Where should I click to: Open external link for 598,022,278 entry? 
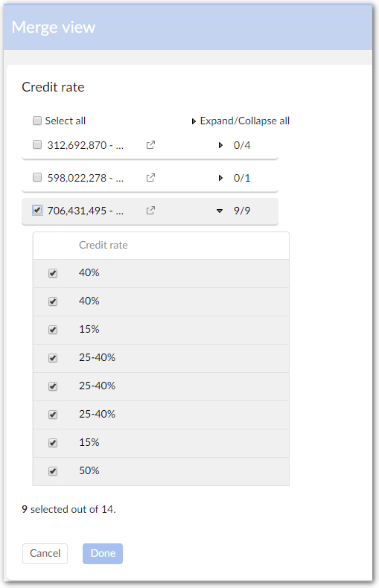[150, 177]
